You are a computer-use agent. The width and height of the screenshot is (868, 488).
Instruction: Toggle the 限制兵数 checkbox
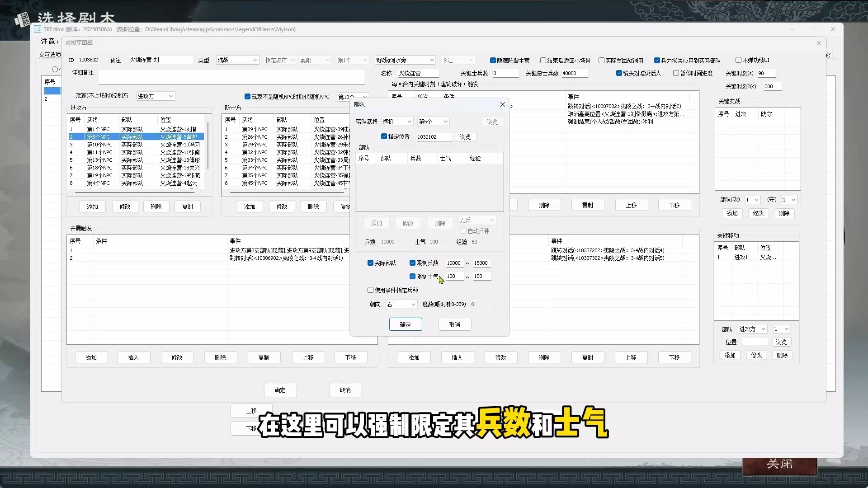point(412,263)
